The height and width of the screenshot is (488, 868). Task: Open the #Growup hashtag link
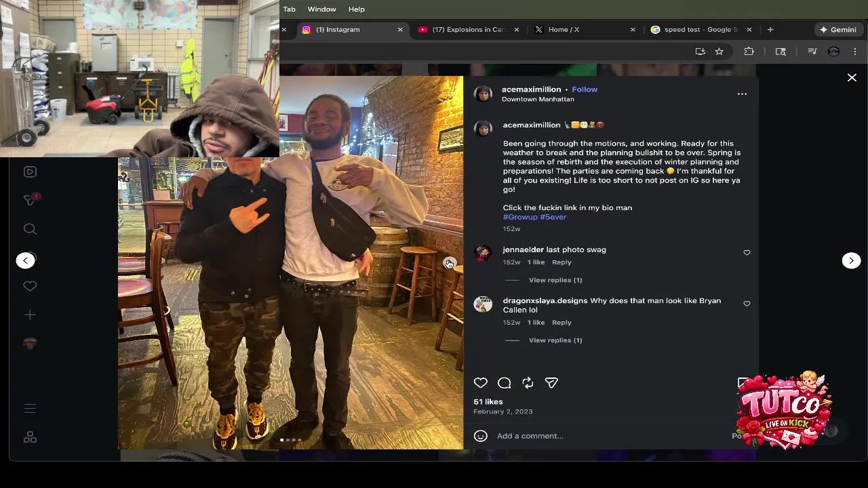point(519,217)
